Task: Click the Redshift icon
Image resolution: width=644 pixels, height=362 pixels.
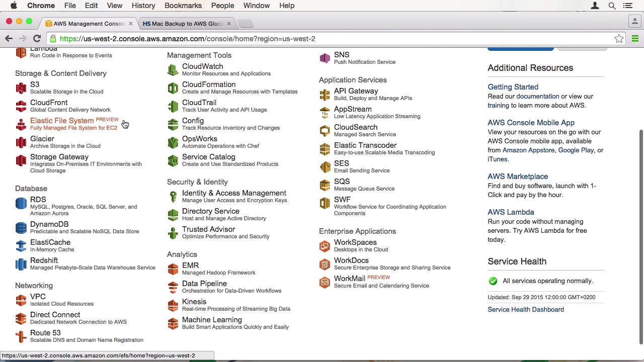Action: (21, 264)
